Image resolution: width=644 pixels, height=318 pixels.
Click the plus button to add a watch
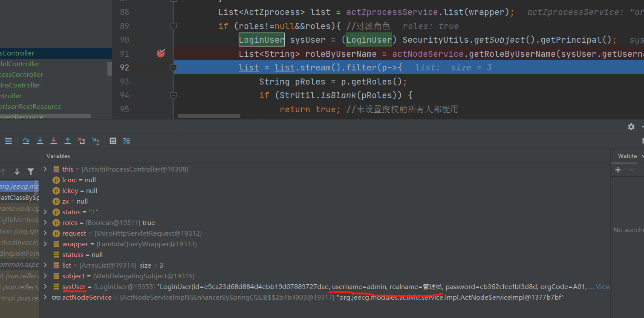coord(618,169)
